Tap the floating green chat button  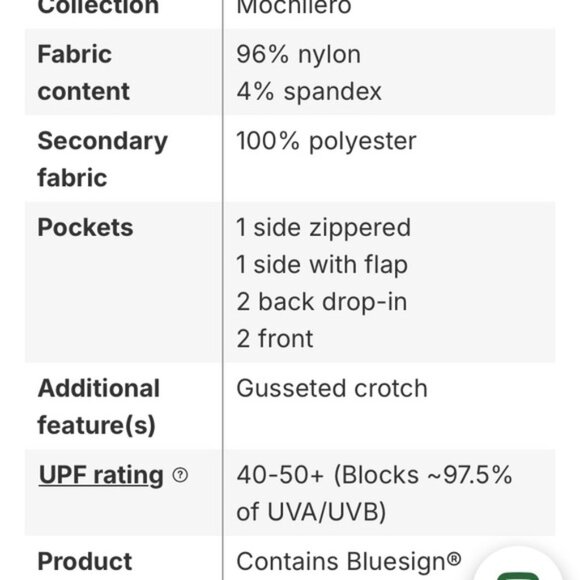pyautogui.click(x=518, y=566)
